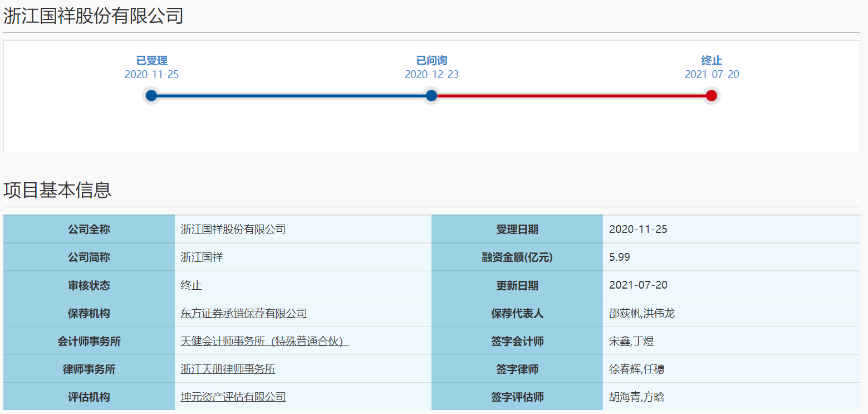
Task: Open the 坤元资产评估有限公司 link
Action: 233,397
